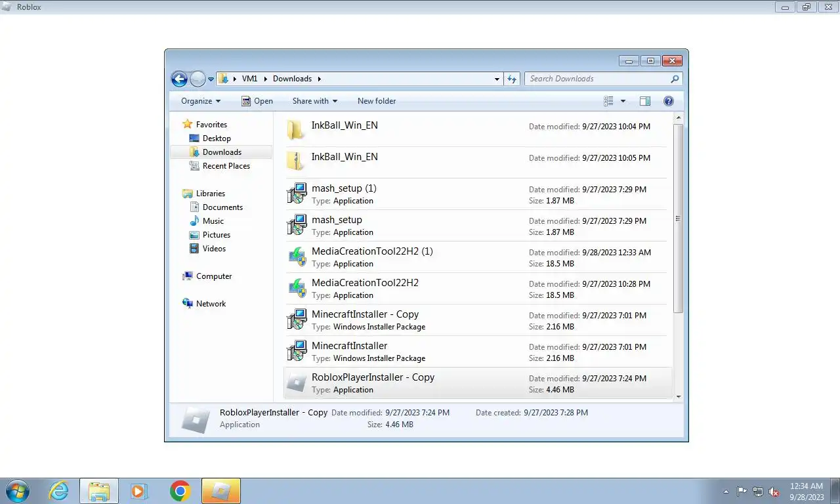Open Google Chrome from taskbar
The height and width of the screenshot is (504, 840).
180,491
